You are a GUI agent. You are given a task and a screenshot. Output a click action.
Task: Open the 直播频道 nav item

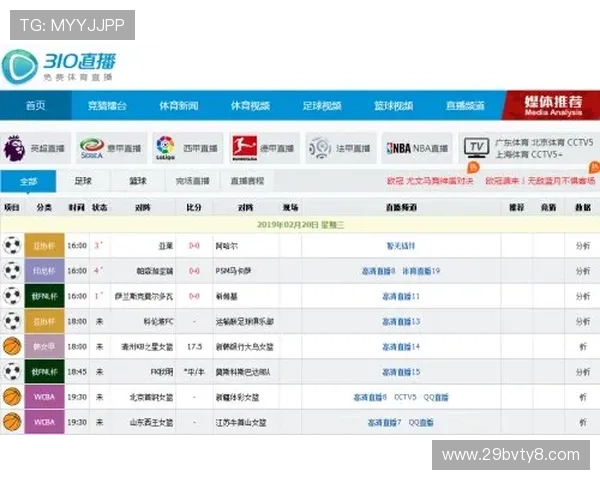click(x=465, y=105)
